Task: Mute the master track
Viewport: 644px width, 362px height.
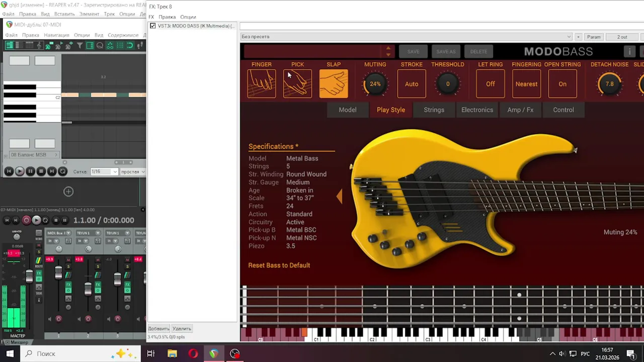Action: [39, 245]
